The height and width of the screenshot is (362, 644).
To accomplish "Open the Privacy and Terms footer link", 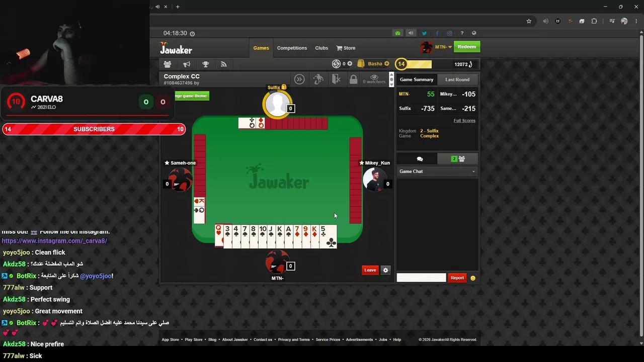I will tap(294, 340).
